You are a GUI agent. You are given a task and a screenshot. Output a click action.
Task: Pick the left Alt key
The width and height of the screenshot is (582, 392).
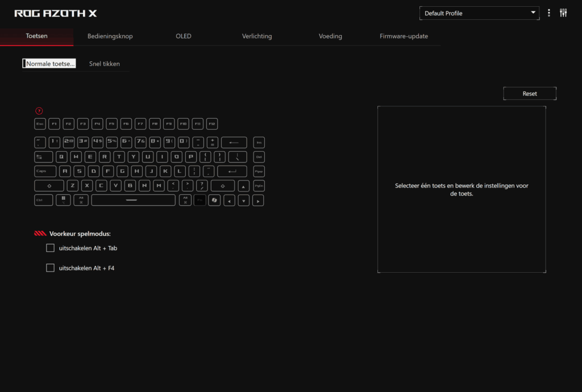tap(81, 201)
